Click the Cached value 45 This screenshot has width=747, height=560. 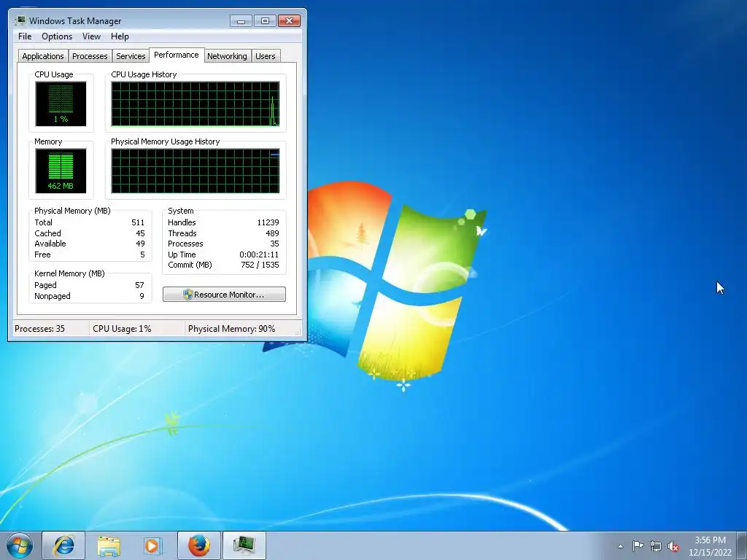pyautogui.click(x=140, y=233)
